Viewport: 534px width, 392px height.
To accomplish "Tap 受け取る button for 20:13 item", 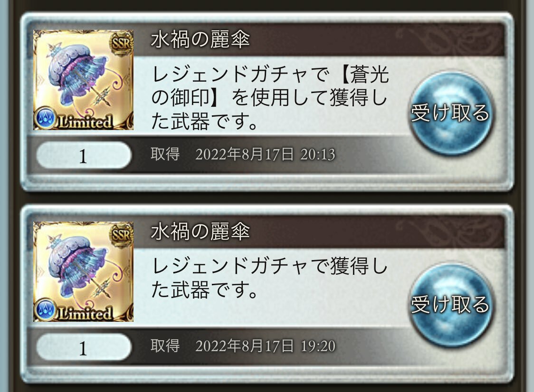I will (x=451, y=113).
